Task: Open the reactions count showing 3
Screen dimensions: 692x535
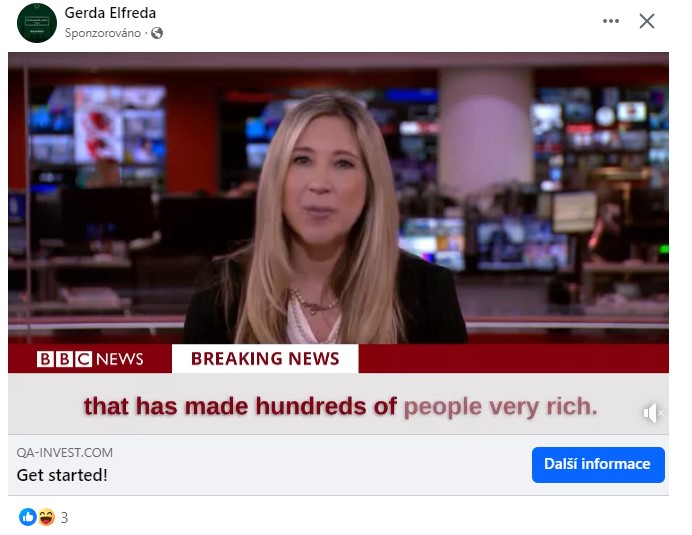Action: click(x=64, y=517)
